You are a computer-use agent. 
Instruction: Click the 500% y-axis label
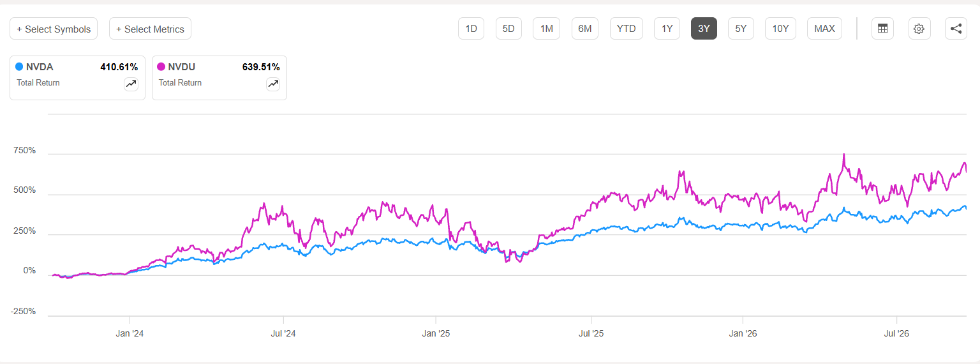[25, 191]
